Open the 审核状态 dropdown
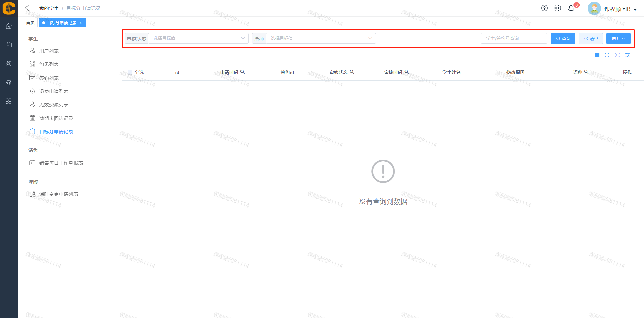Screen dimensions: 644x318 click(x=198, y=39)
